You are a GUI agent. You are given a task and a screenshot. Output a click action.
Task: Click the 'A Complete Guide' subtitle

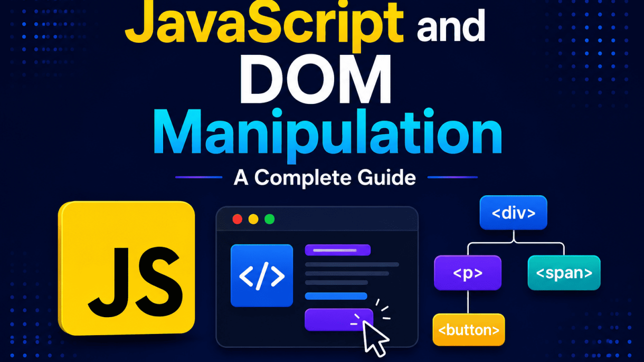coord(325,177)
